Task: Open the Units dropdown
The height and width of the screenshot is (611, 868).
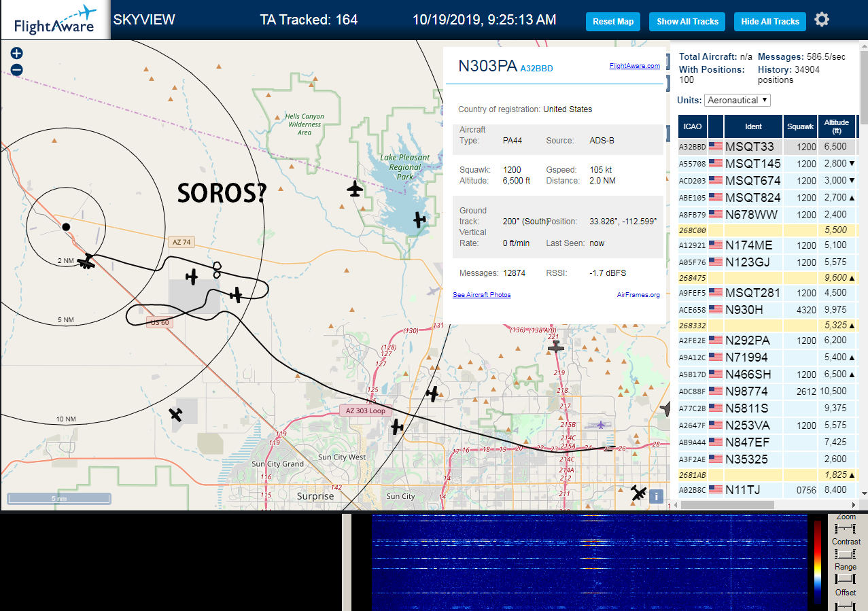Action: (x=737, y=100)
